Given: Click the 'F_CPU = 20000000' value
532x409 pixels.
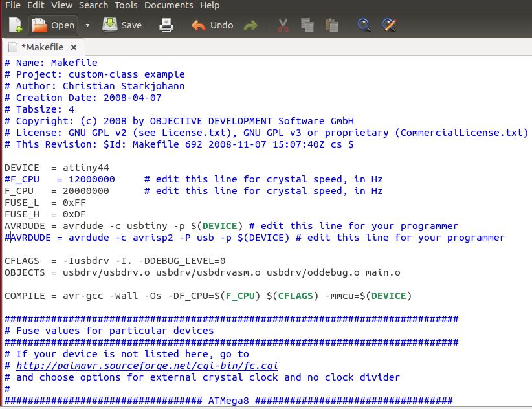Looking at the screenshot, I should (x=86, y=191).
